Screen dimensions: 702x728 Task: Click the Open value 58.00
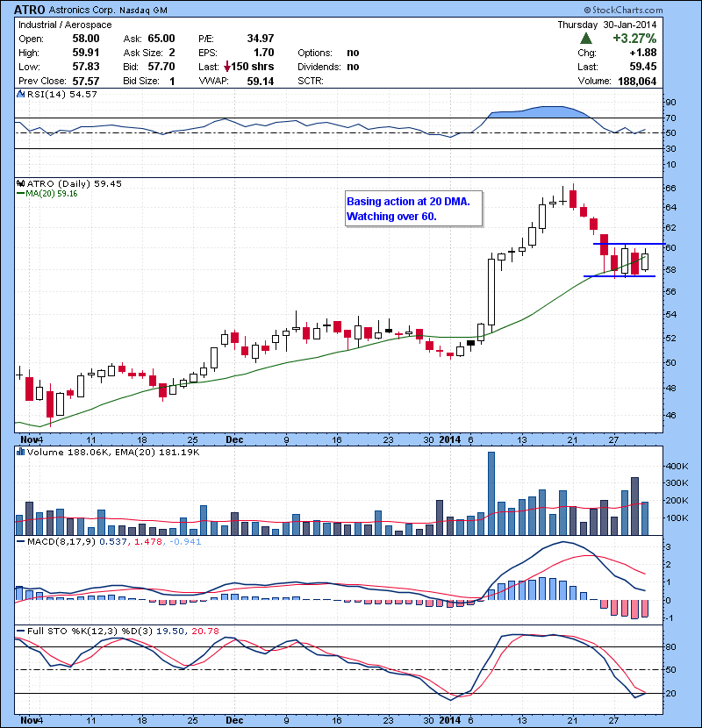tap(86, 39)
